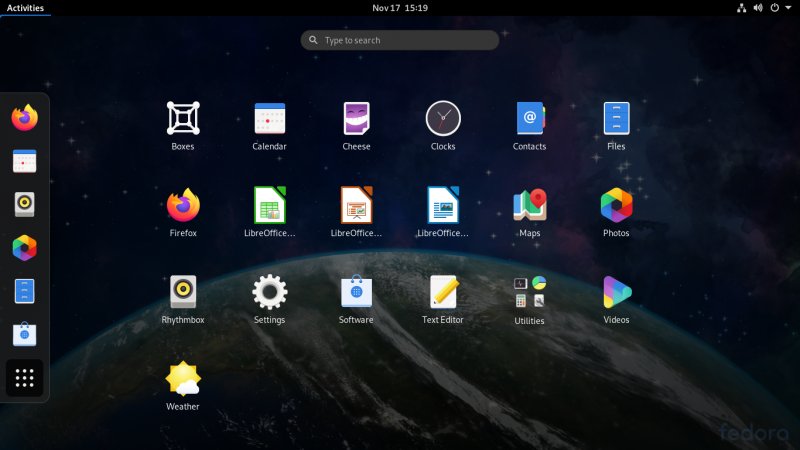Toggle the Show Applications grid button

pyautogui.click(x=24, y=378)
